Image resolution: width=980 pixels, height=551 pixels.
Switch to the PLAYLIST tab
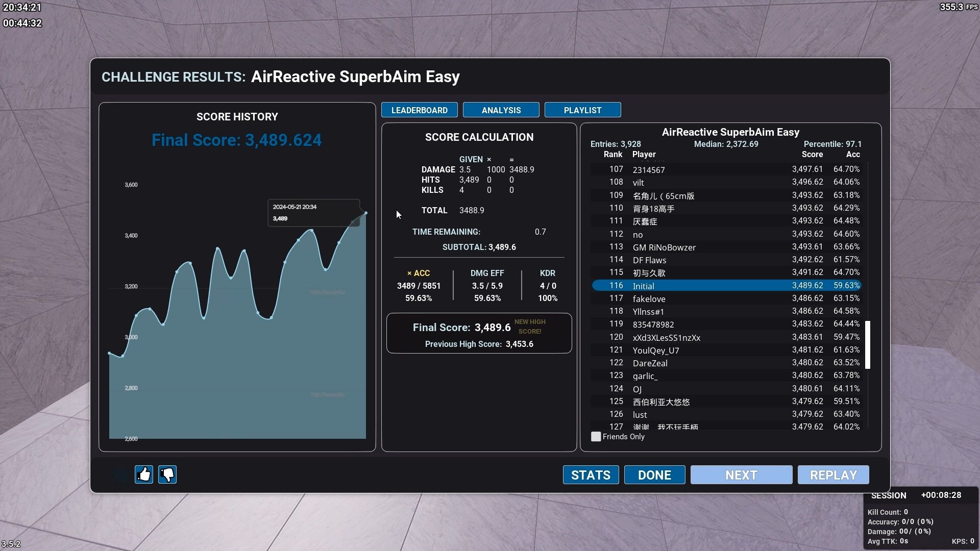click(582, 110)
